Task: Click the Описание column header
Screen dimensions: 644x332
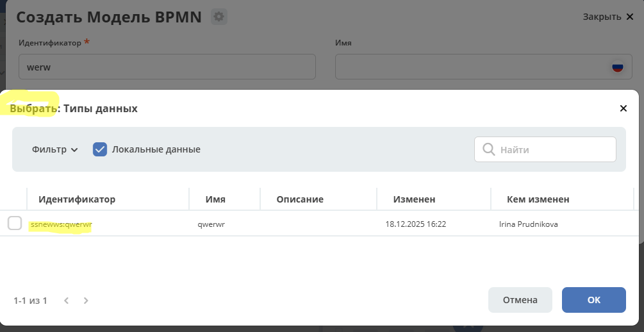Action: pyautogui.click(x=300, y=199)
